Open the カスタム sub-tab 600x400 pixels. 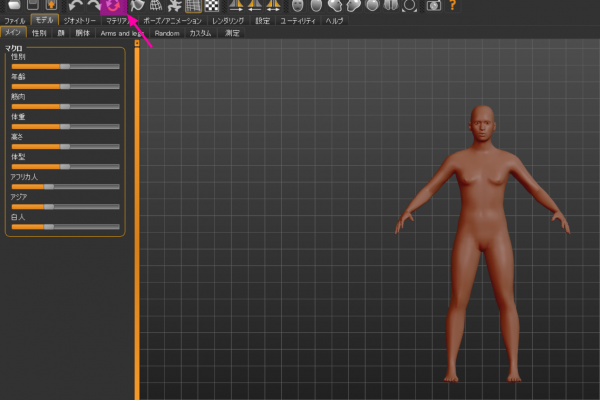click(200, 33)
